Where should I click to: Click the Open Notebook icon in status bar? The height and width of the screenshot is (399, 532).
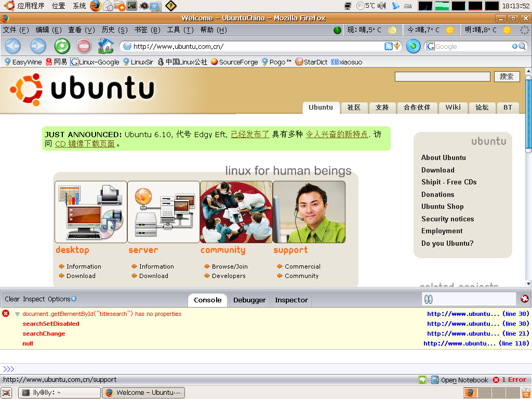click(435, 380)
